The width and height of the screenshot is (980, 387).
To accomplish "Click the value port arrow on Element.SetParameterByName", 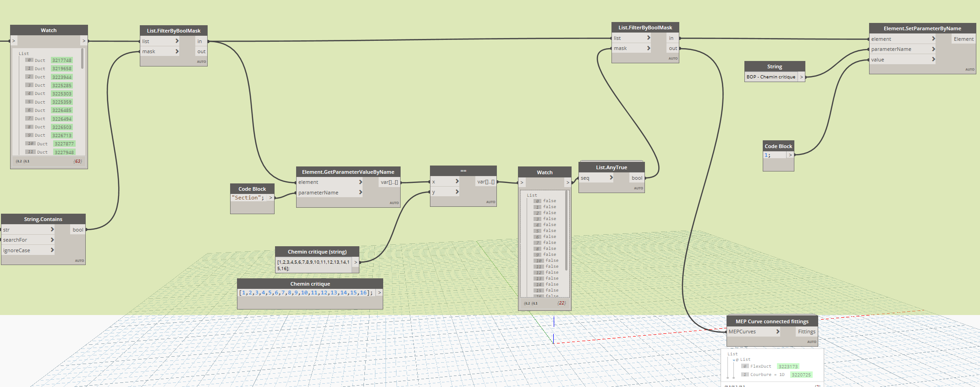I will point(933,60).
